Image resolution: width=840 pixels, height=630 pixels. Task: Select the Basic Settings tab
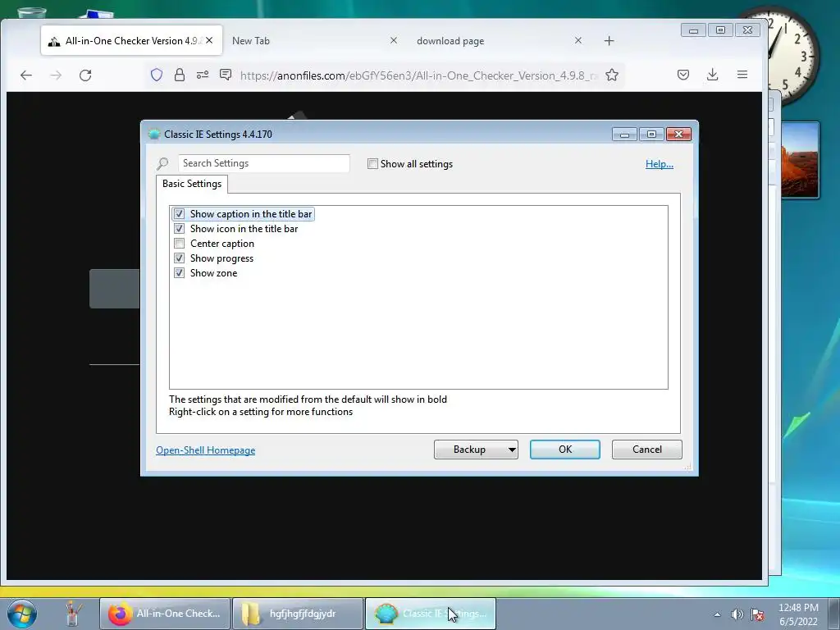pyautogui.click(x=192, y=184)
